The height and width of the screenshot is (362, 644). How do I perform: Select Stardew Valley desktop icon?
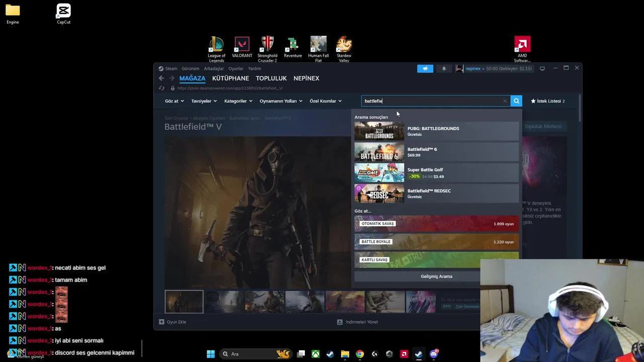(x=344, y=49)
